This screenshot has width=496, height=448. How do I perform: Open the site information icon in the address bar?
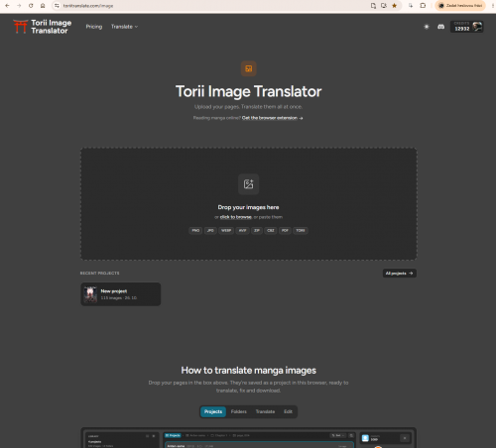tap(57, 6)
